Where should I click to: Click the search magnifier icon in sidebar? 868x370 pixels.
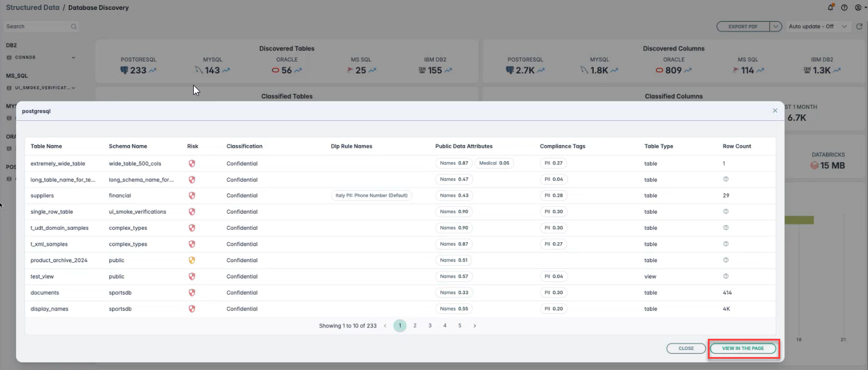[74, 27]
